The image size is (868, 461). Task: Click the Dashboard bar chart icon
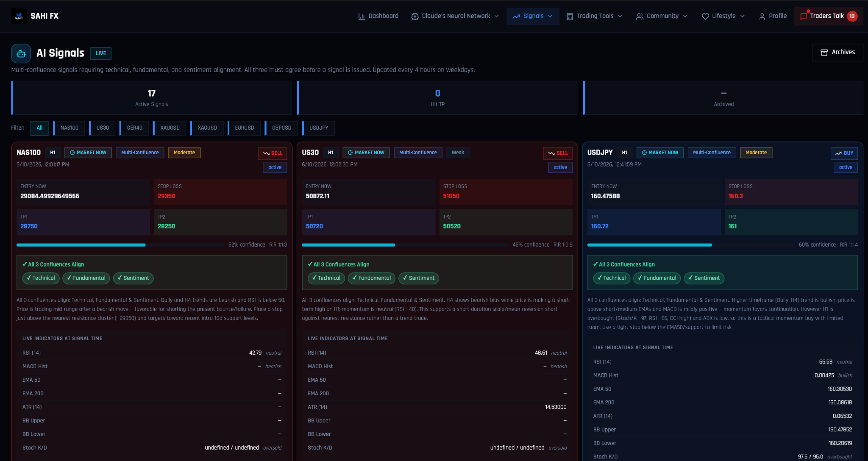(362, 17)
